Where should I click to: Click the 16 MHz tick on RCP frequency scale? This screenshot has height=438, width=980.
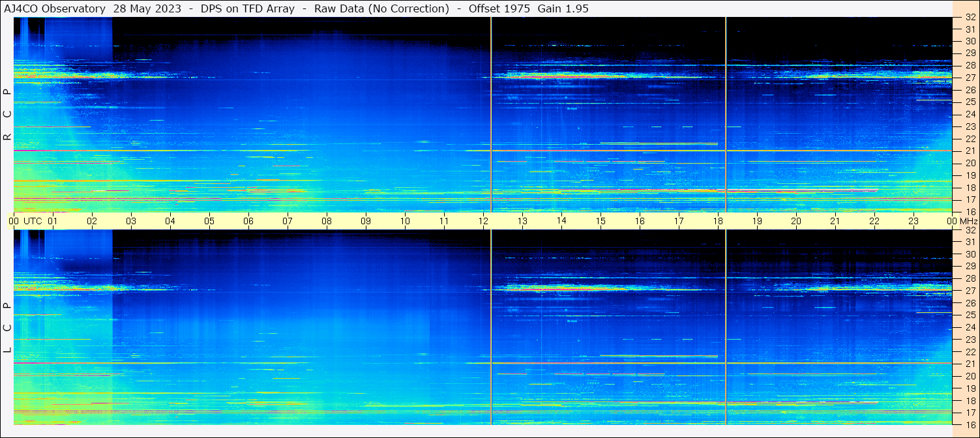point(970,211)
